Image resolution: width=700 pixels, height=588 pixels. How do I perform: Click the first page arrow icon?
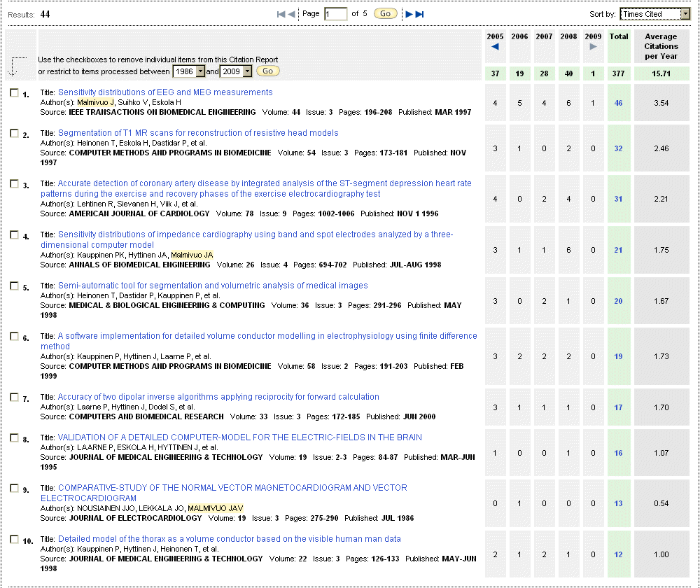tap(281, 14)
